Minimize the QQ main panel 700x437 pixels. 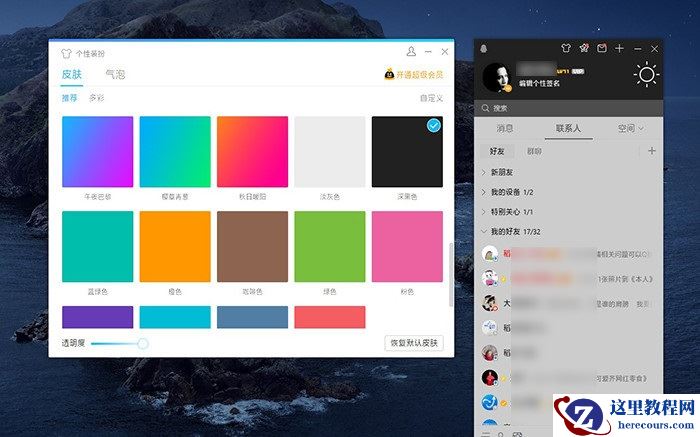tap(638, 49)
